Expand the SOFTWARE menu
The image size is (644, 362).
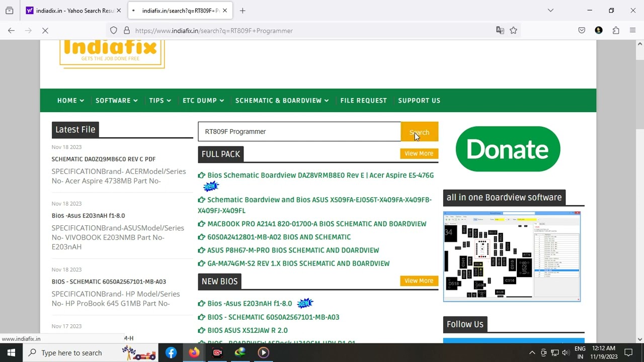[x=117, y=101]
